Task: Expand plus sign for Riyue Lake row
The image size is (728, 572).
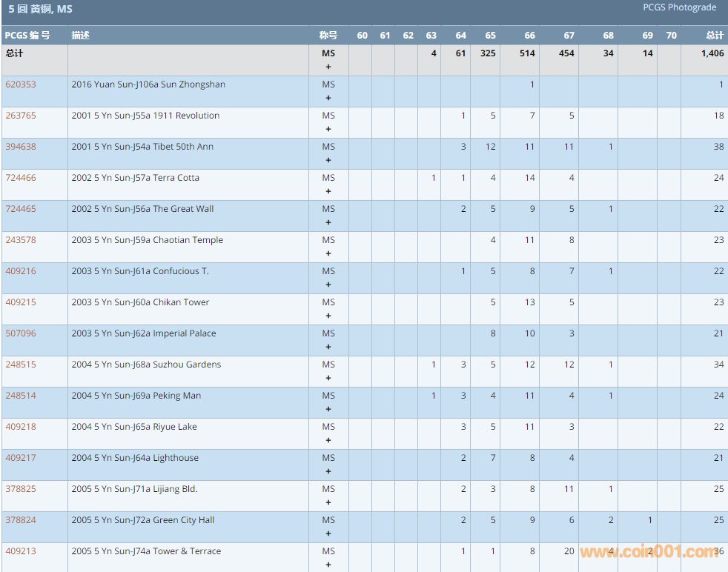Action: coord(328,440)
